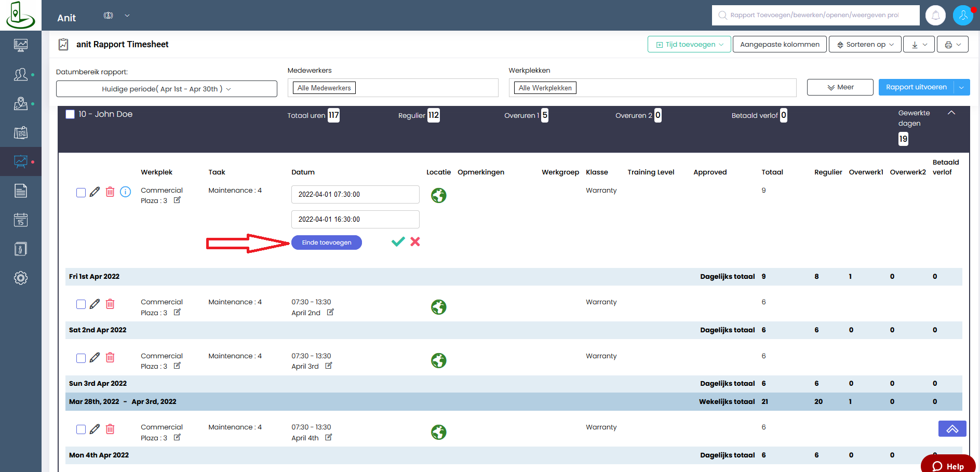Click the Alle Werkplekken tag
Viewport: 980px width, 472px height.
pos(545,88)
